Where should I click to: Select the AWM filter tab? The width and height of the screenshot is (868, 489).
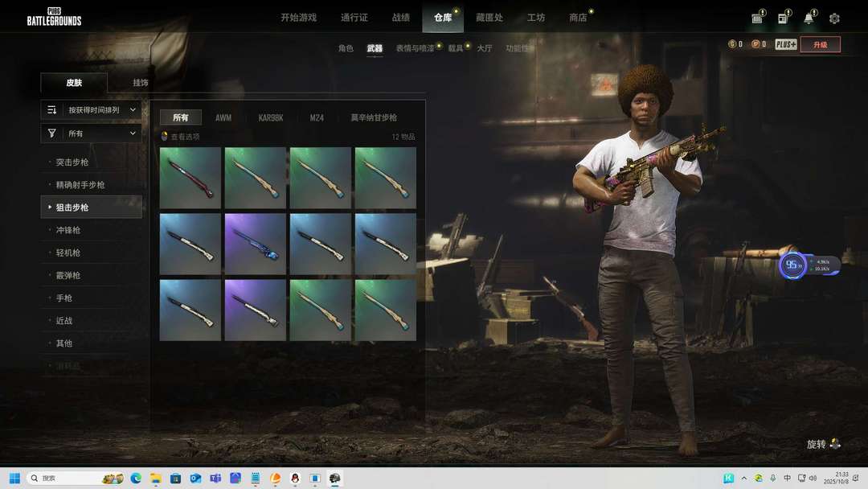(x=223, y=117)
